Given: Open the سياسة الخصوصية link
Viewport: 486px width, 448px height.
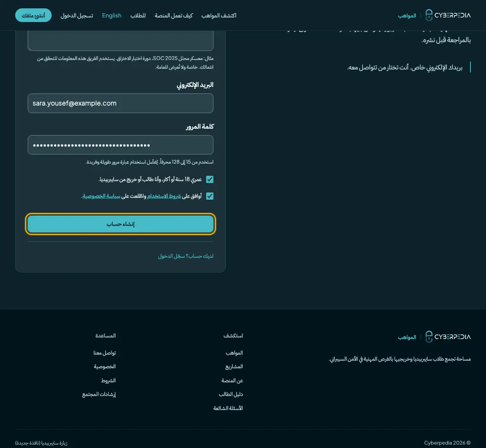Looking at the screenshot, I should tap(101, 196).
